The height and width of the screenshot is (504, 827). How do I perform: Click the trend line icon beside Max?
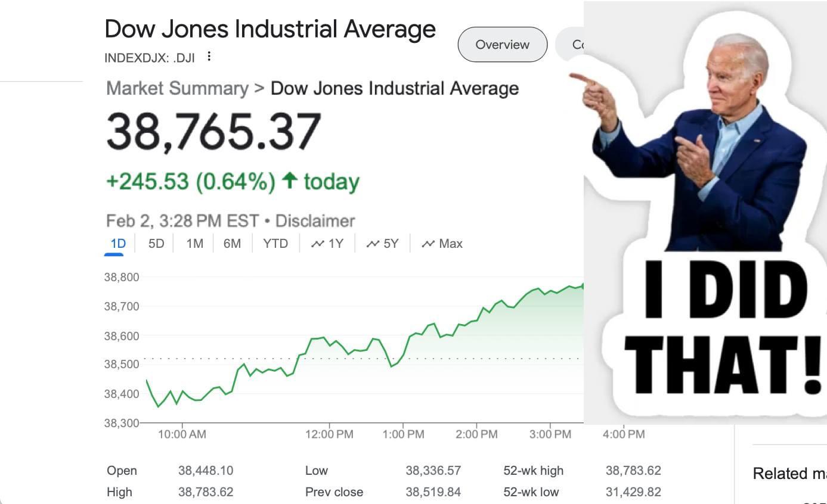coord(428,244)
